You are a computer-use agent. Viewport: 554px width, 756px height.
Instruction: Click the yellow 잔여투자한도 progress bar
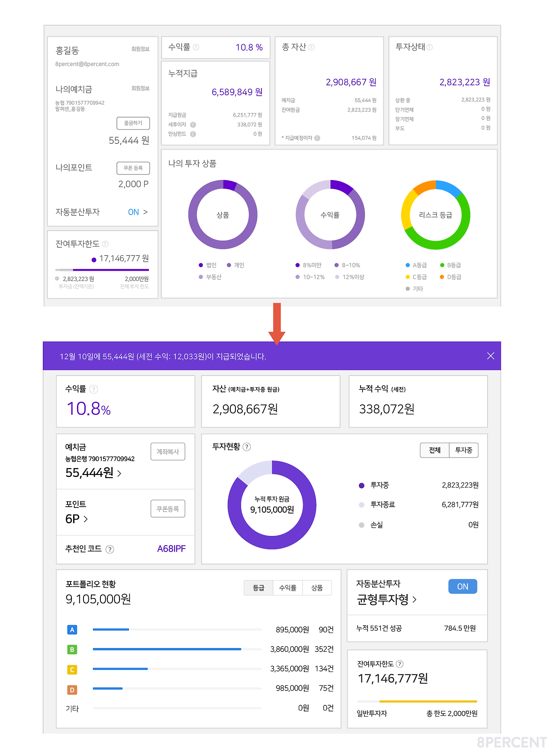(428, 701)
